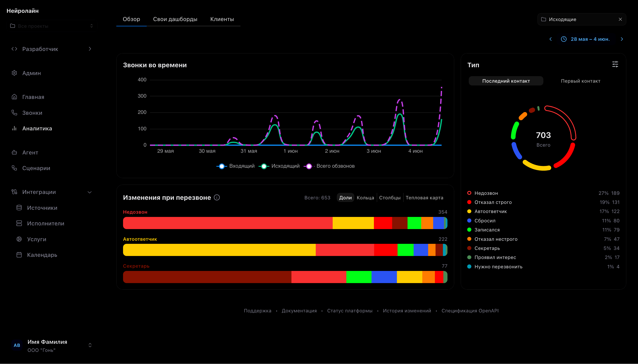Switch view to Доли

point(345,197)
